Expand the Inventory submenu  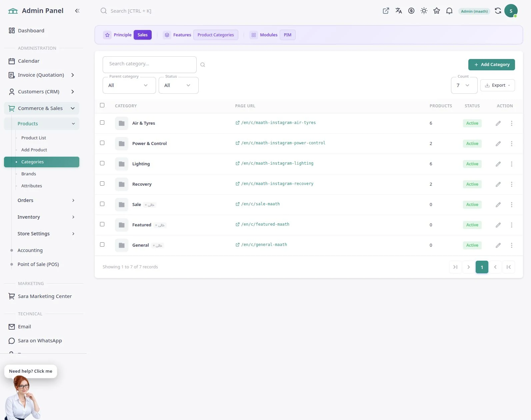coord(46,217)
